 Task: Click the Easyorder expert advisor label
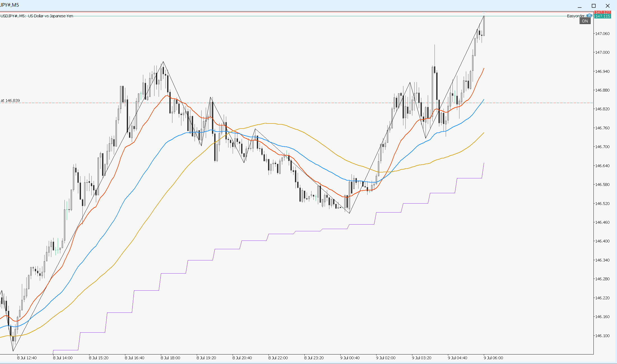[576, 16]
